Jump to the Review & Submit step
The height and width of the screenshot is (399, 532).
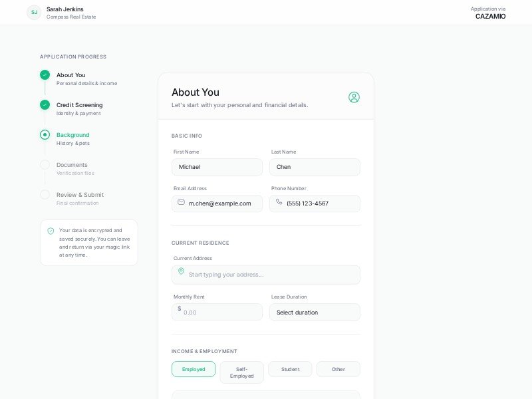(80, 195)
